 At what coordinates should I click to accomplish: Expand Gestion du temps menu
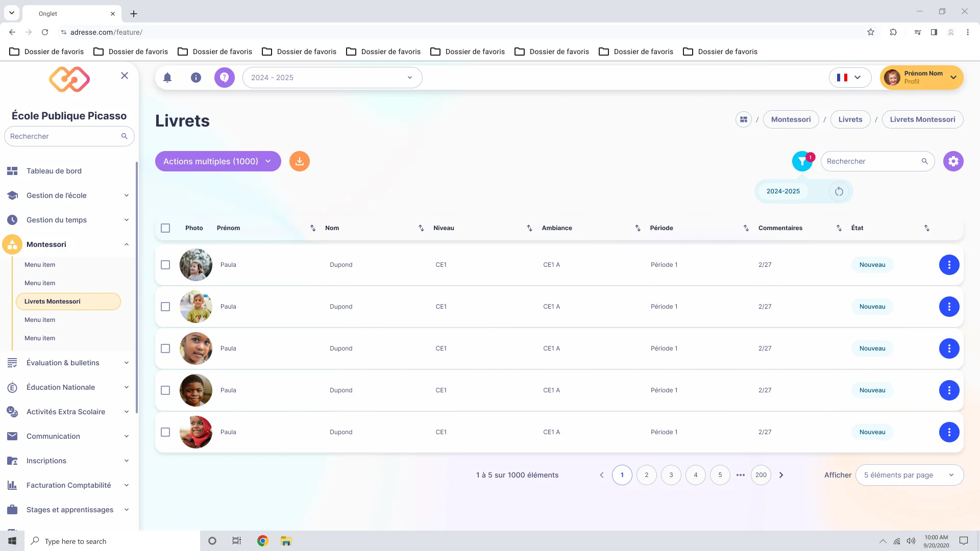[68, 220]
